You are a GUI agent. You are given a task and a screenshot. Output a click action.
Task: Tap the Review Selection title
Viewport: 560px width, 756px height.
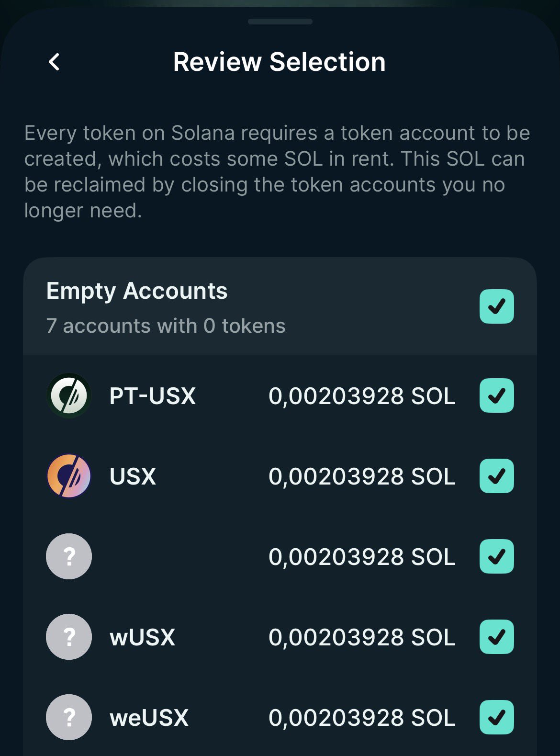pyautogui.click(x=280, y=62)
